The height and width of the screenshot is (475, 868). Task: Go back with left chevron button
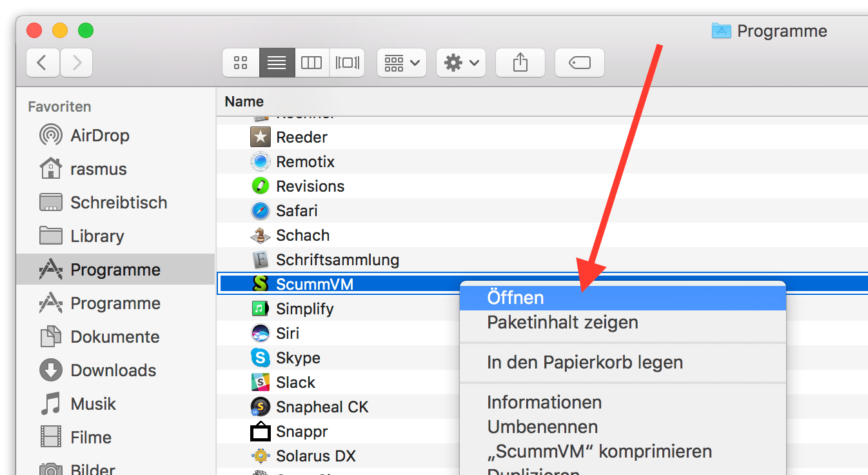pos(43,63)
